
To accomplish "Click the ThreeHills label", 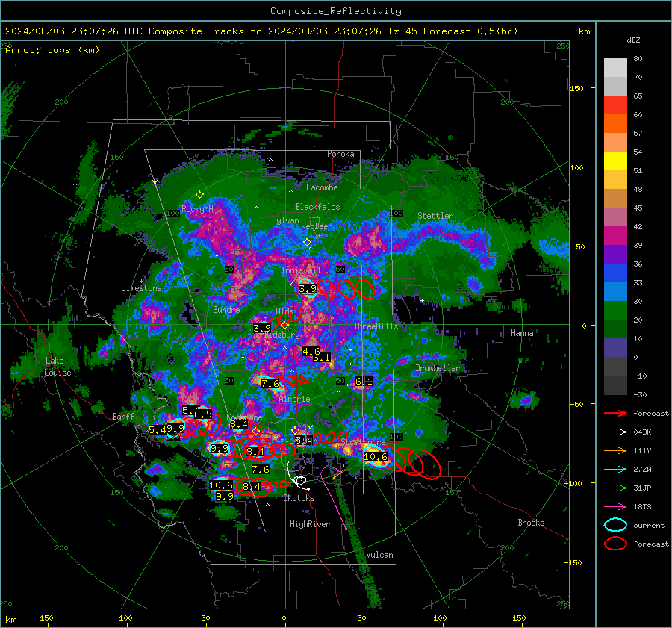I will [376, 326].
